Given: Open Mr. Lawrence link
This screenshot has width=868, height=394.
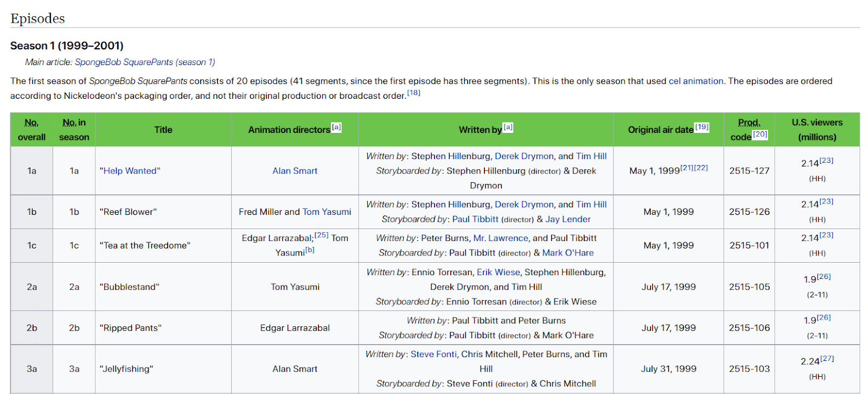Looking at the screenshot, I should click(x=501, y=238).
